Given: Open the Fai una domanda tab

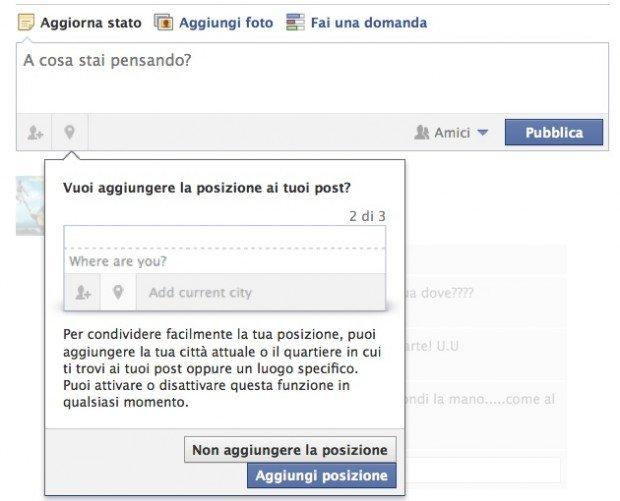Looking at the screenshot, I should [x=369, y=23].
